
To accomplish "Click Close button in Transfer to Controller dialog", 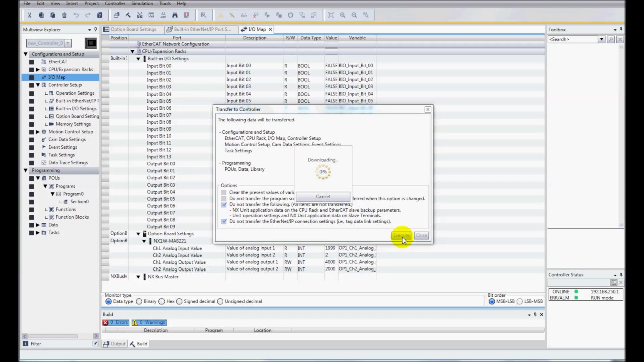I will tap(421, 236).
